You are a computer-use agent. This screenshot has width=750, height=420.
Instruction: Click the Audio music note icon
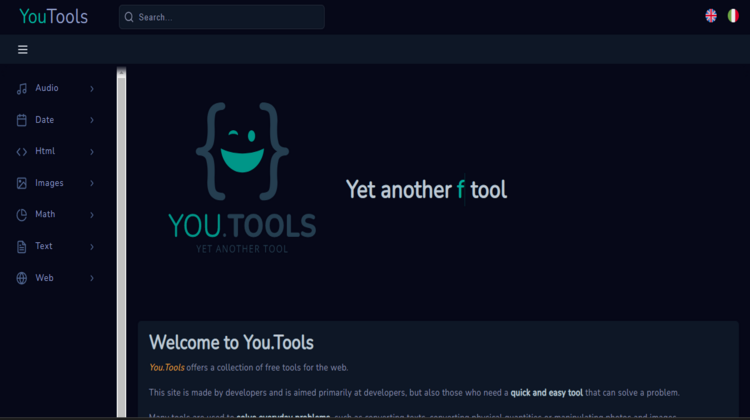(x=22, y=88)
